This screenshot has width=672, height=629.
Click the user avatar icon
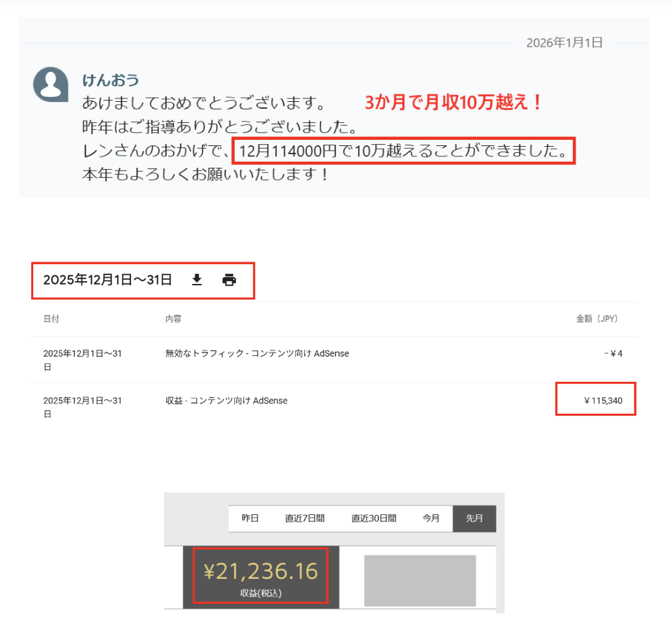point(51,84)
